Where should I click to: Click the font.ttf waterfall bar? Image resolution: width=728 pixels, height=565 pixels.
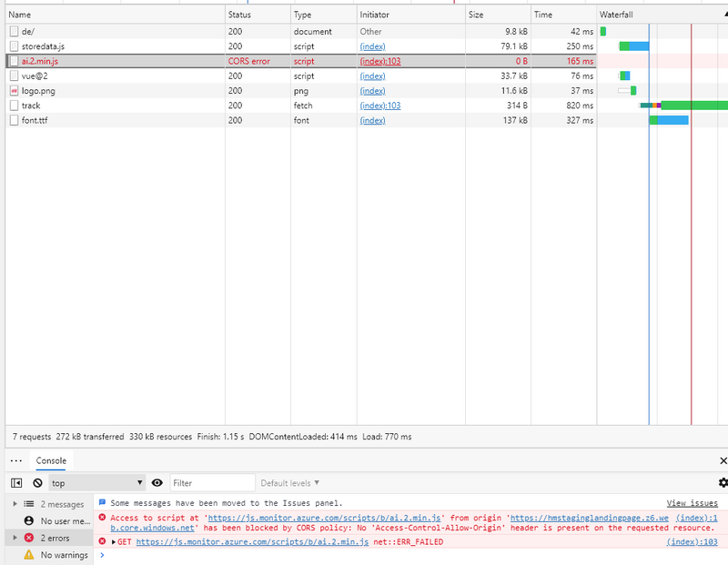[x=669, y=120]
